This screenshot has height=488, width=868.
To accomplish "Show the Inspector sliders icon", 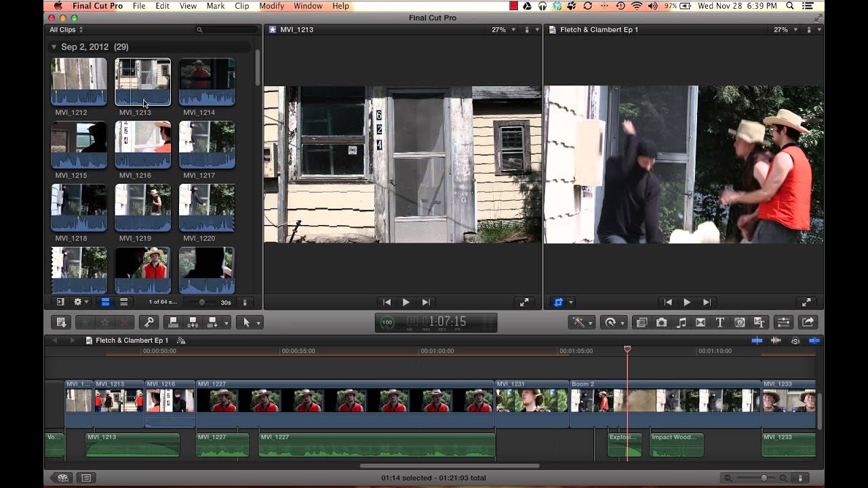I will pos(783,323).
